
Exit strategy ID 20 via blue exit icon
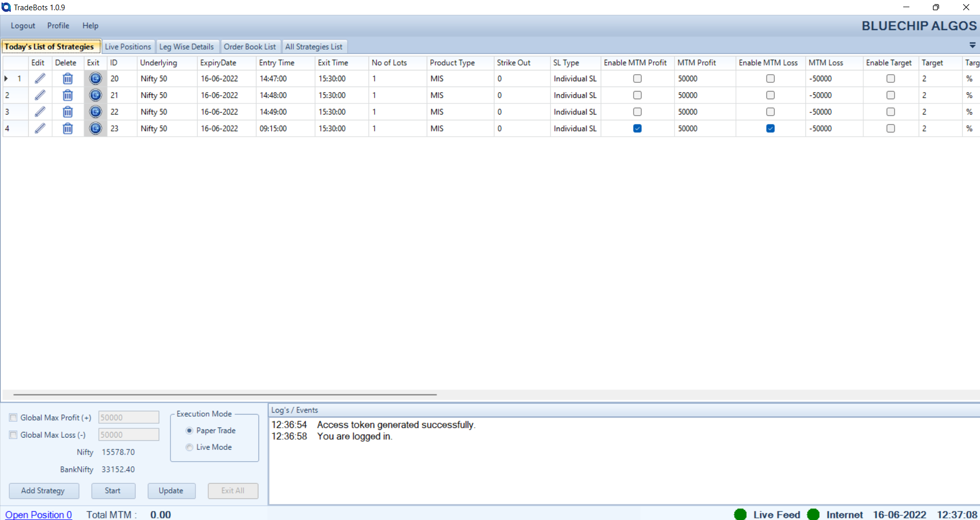pyautogui.click(x=95, y=78)
